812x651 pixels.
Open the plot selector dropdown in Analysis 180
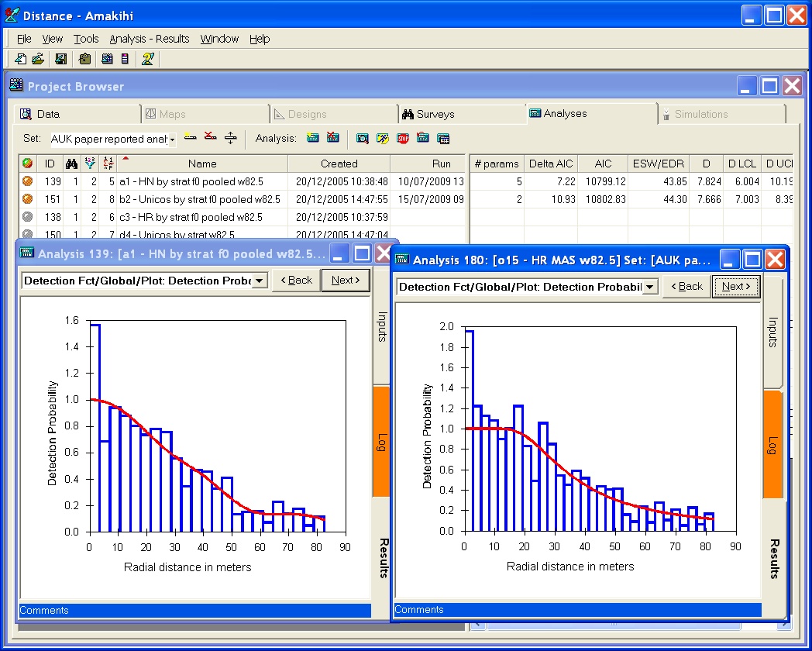click(x=649, y=287)
